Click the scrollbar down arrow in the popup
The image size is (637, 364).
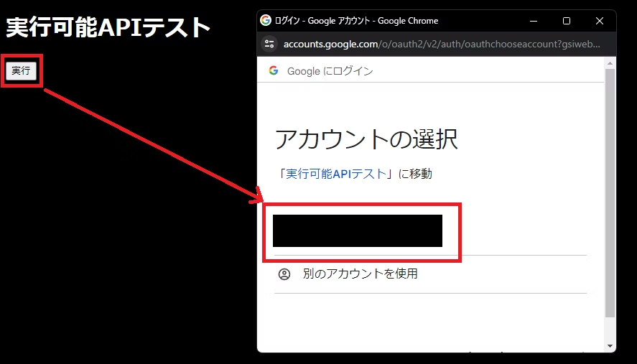(x=610, y=346)
